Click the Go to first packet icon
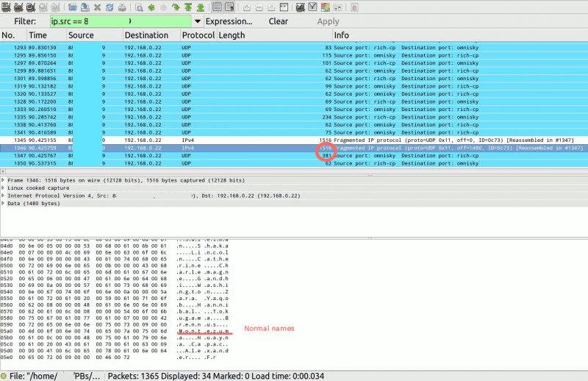The height and width of the screenshot is (381, 588). pyautogui.click(x=187, y=7)
